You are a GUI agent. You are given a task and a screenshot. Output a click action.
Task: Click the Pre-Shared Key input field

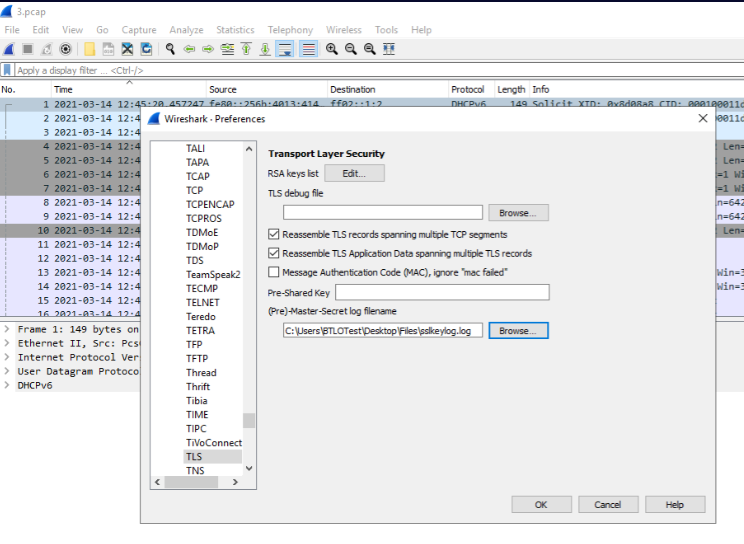(x=442, y=292)
